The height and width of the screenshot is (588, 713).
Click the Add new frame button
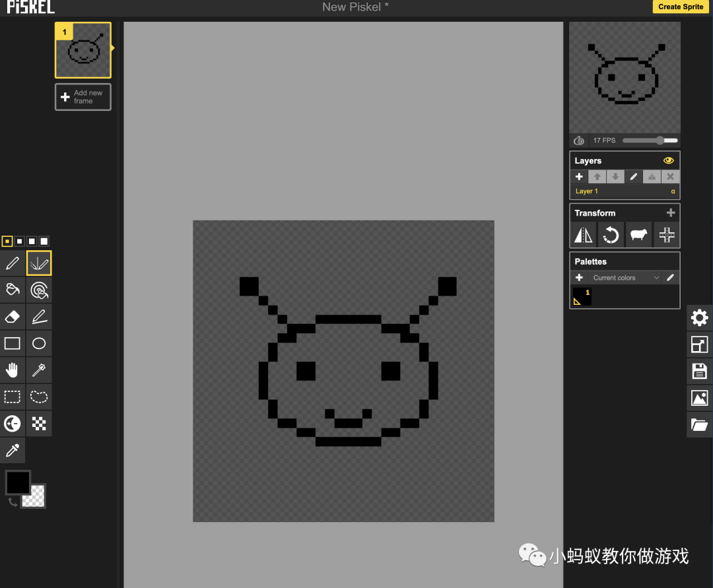point(83,97)
